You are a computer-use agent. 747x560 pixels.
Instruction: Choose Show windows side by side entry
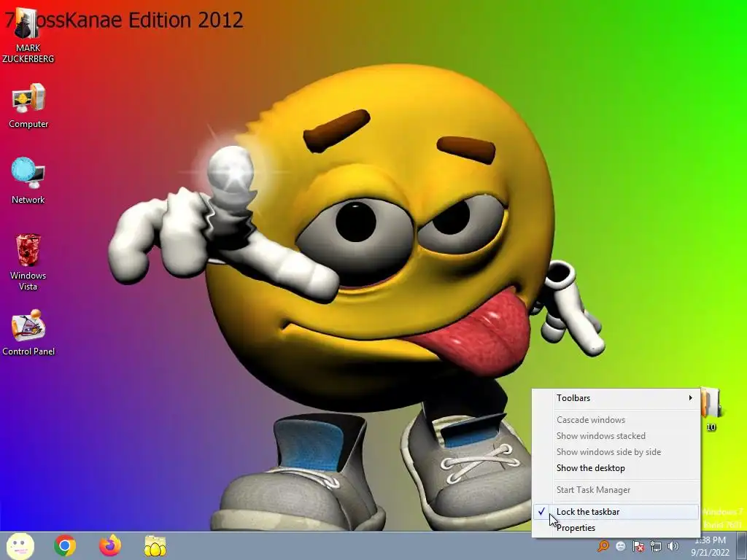tap(616, 452)
